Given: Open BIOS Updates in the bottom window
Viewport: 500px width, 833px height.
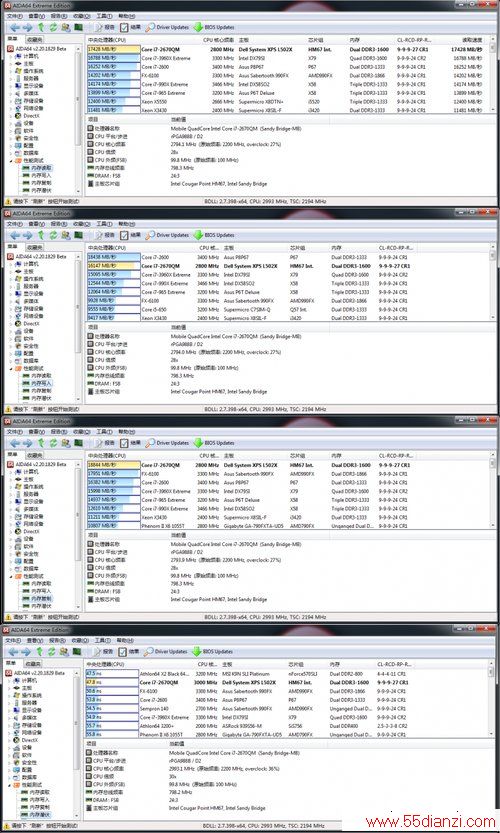Looking at the screenshot, I should (213, 651).
